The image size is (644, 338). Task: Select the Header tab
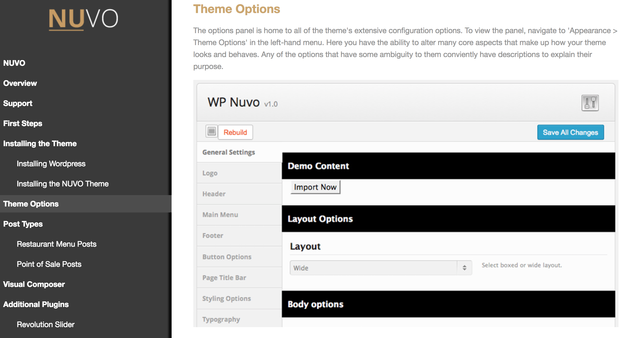pyautogui.click(x=214, y=194)
